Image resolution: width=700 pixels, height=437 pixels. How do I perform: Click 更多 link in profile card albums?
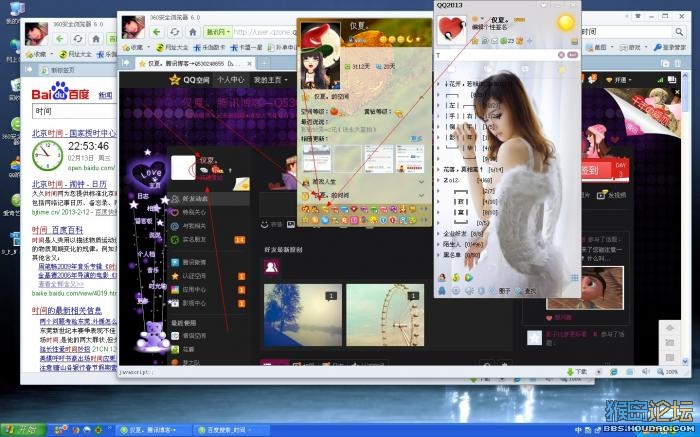pos(417,139)
